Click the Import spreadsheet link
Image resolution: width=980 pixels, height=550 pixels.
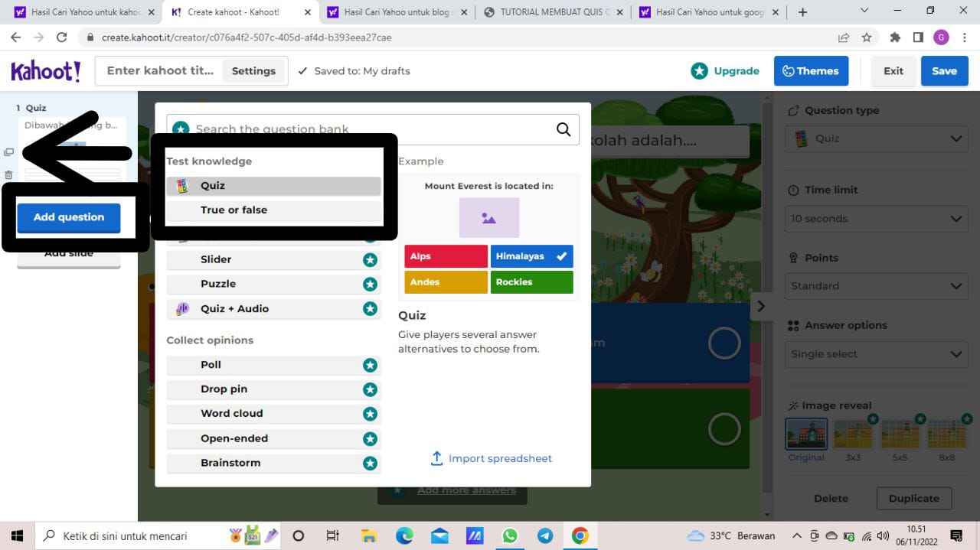click(492, 459)
